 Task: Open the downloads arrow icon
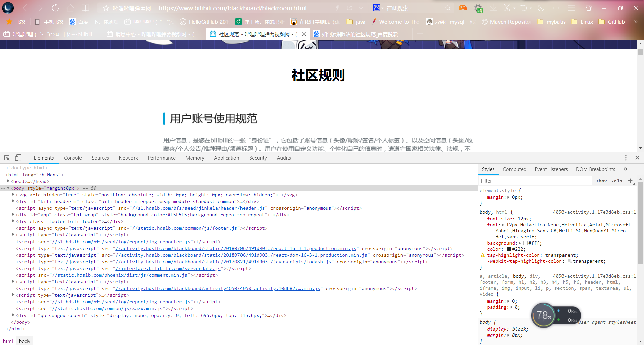click(493, 8)
